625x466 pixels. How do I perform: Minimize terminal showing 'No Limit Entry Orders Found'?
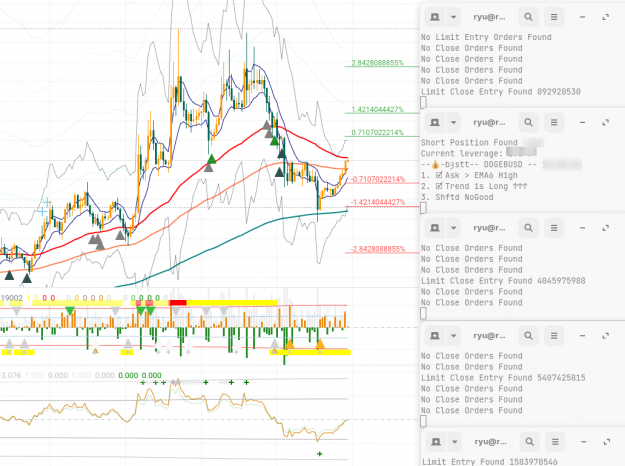(x=582, y=17)
